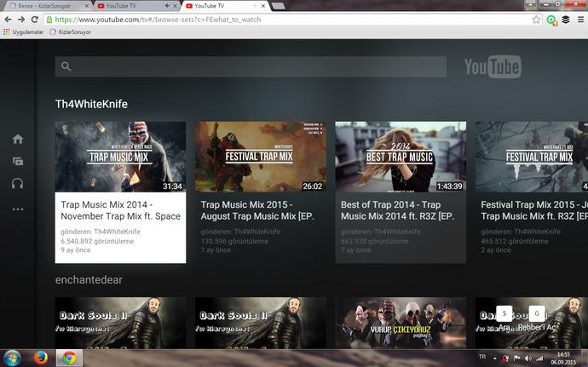The image size is (588, 367).
Task: Click the Chrome taskbar icon
Action: coord(69,358)
